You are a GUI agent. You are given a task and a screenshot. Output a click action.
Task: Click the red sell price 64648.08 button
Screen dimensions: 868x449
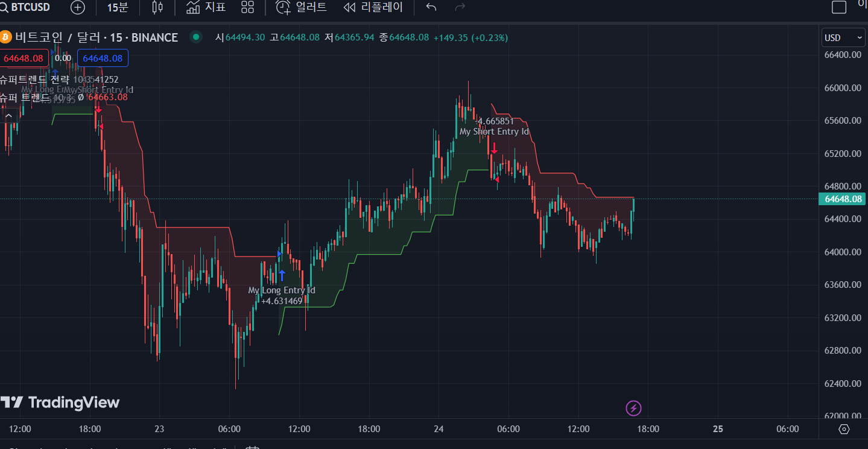[24, 59]
